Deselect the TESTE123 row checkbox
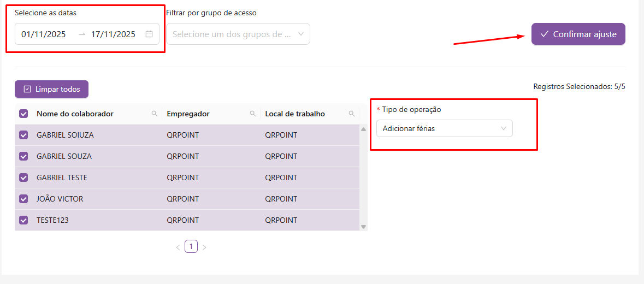The height and width of the screenshot is (284, 644). [x=23, y=220]
